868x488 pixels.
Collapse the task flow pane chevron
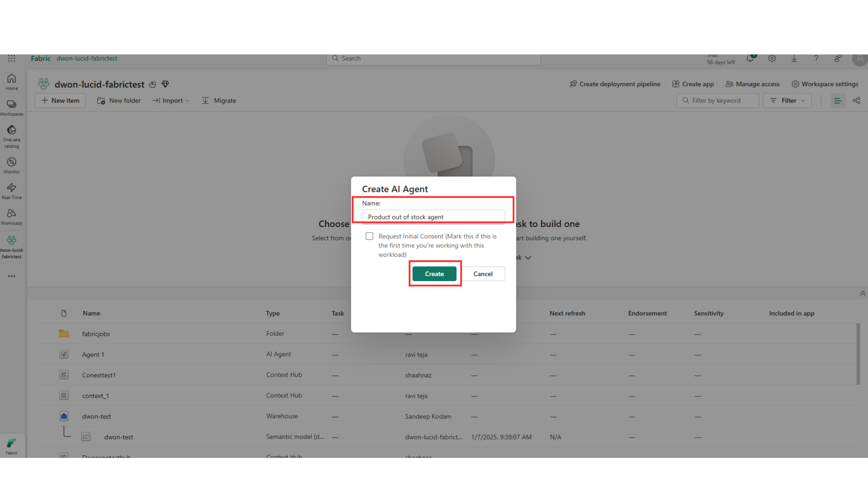[x=863, y=293]
